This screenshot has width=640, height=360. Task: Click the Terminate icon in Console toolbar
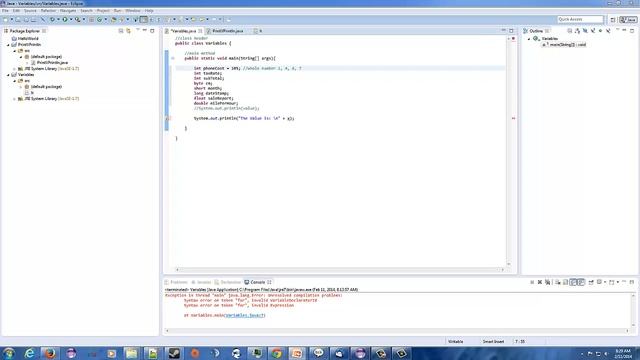532,282
